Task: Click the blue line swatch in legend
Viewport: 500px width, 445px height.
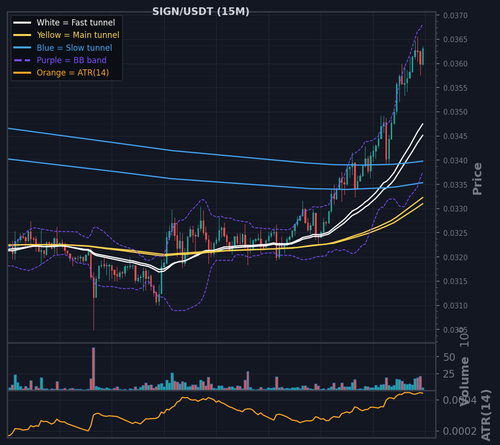Action: coord(22,48)
